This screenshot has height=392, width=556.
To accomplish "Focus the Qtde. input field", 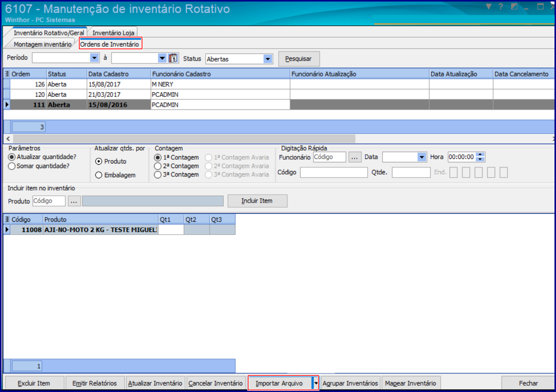I will click(411, 173).
